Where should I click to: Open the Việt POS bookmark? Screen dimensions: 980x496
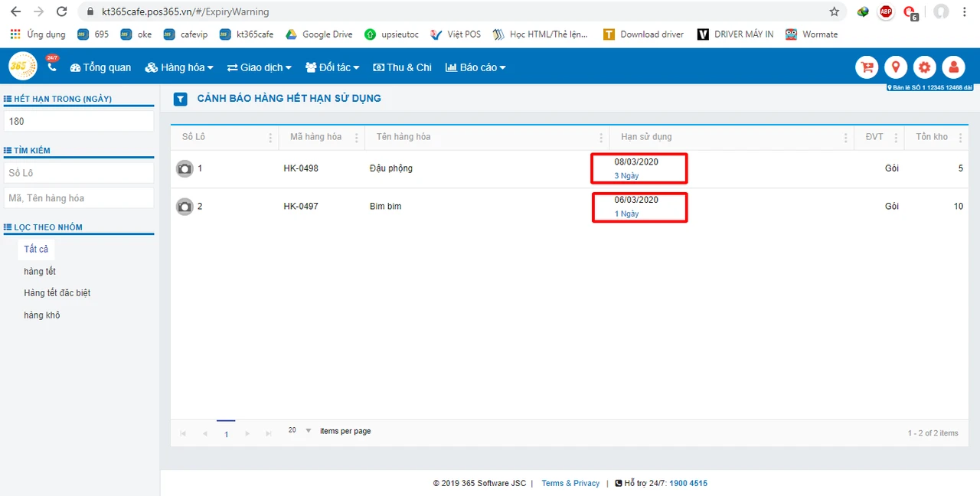point(456,34)
